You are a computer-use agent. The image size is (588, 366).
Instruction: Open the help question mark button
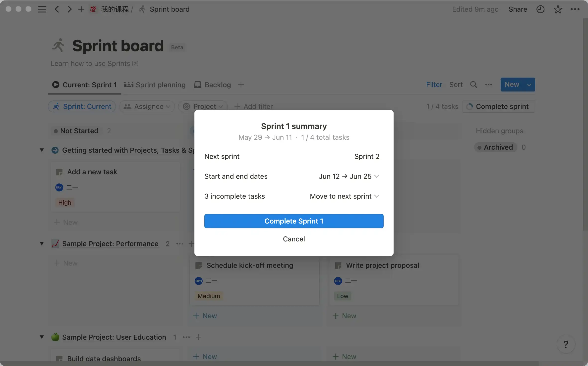(x=566, y=344)
